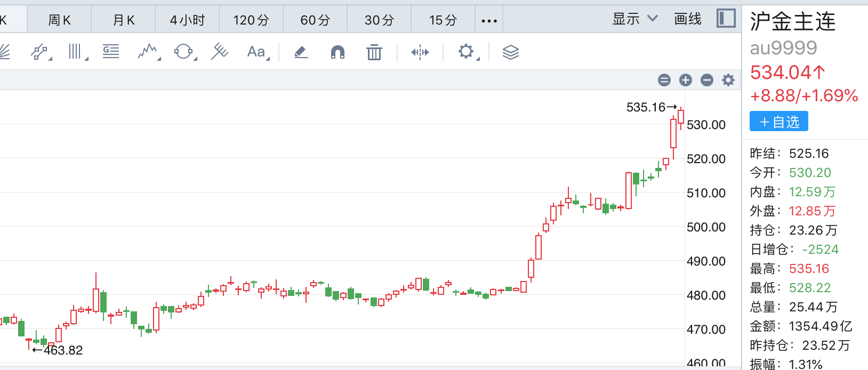Select the 60分 timeframe tab
The height and width of the screenshot is (370, 868).
coord(315,20)
